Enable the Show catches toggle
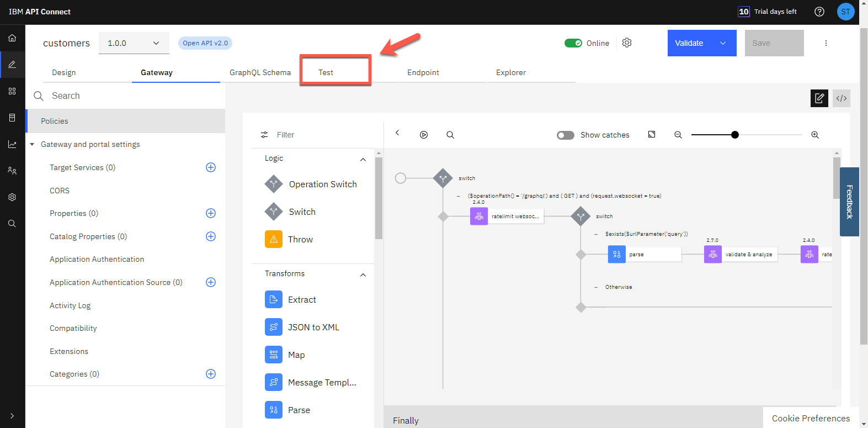This screenshot has width=868, height=428. 565,135
